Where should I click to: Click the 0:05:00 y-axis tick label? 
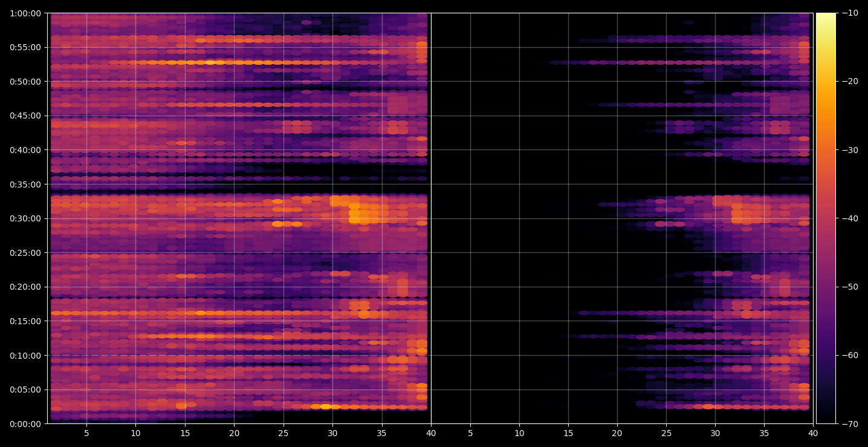[x=25, y=389]
